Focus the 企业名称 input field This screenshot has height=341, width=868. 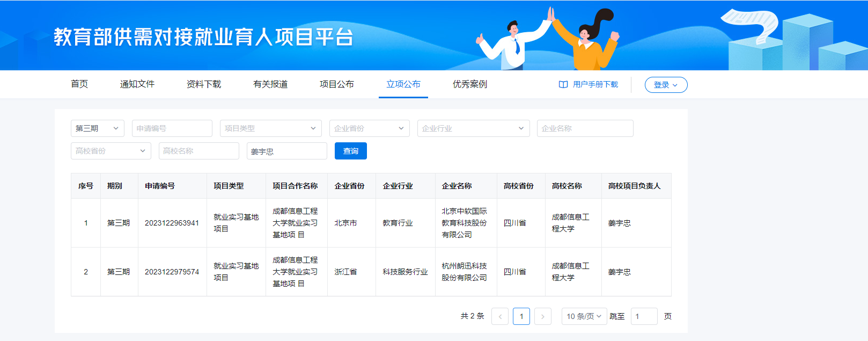pyautogui.click(x=585, y=128)
